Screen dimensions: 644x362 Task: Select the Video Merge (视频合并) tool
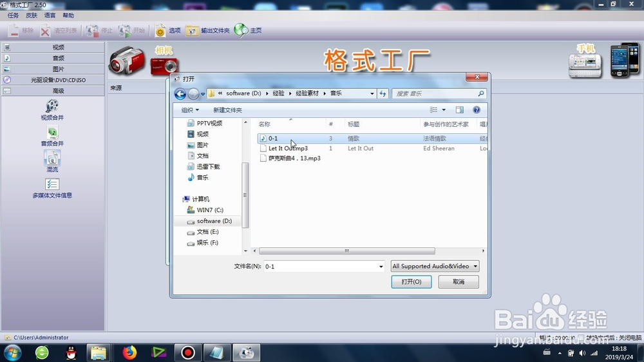(x=52, y=110)
